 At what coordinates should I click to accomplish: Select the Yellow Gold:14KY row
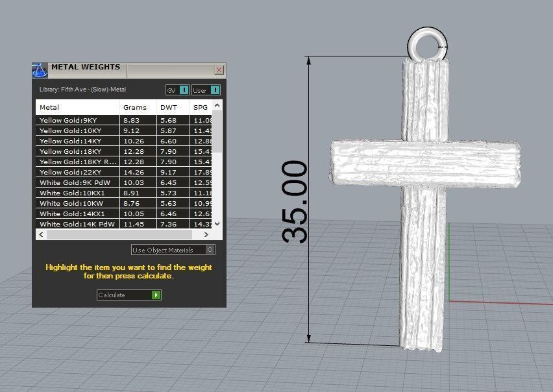[124, 141]
